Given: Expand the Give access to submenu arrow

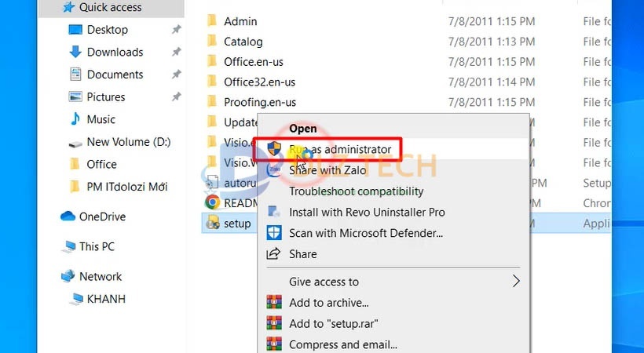Looking at the screenshot, I should [x=516, y=281].
